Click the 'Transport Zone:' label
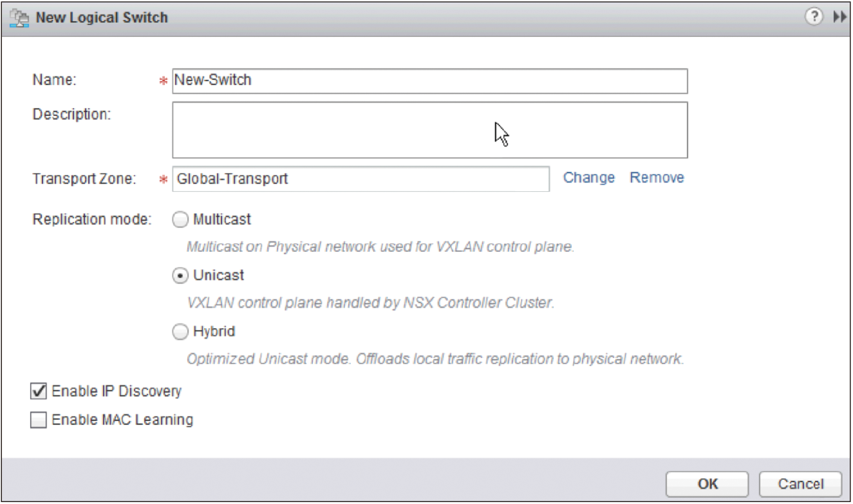 click(84, 178)
